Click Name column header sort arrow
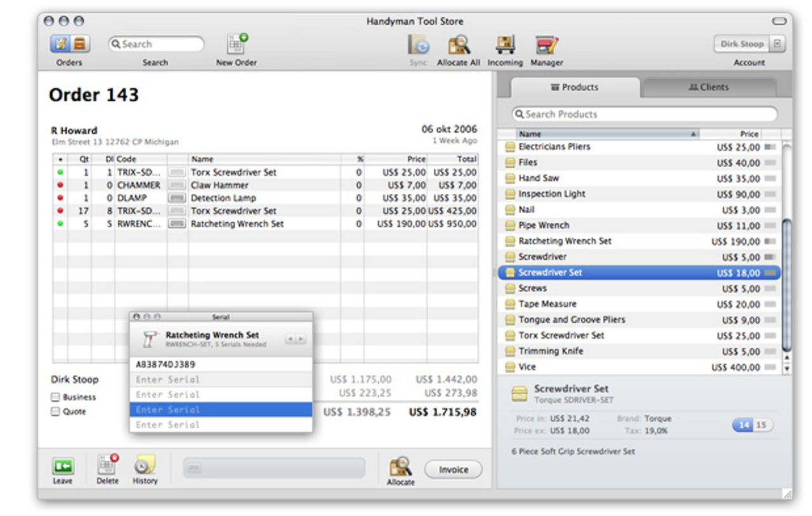 (693, 134)
